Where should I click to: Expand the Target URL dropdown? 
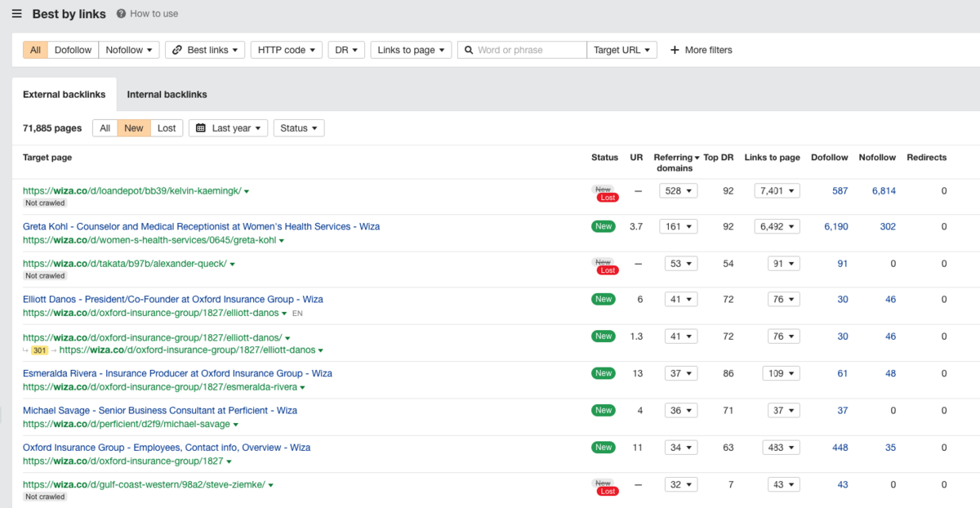tap(621, 50)
